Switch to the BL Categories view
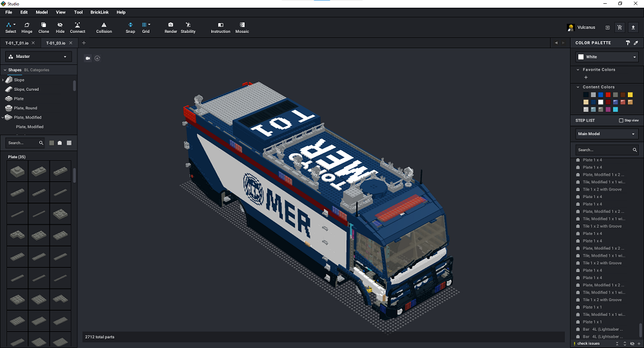Viewport: 644px width, 348px height. [37, 70]
